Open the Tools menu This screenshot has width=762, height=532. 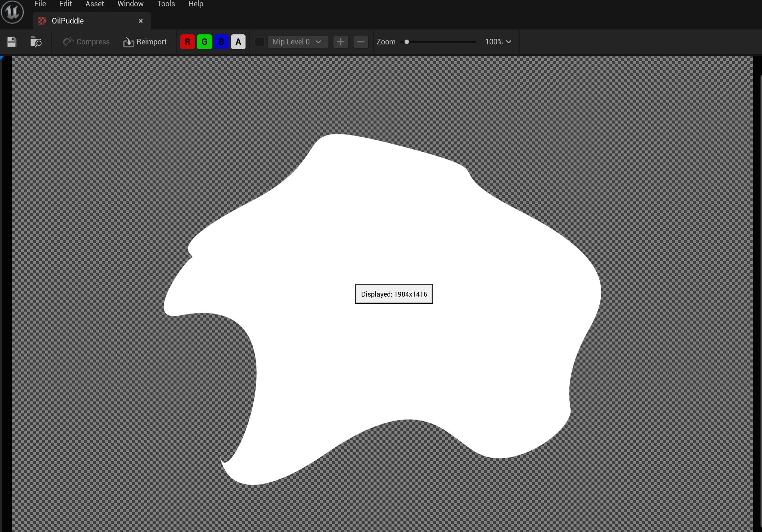[166, 4]
